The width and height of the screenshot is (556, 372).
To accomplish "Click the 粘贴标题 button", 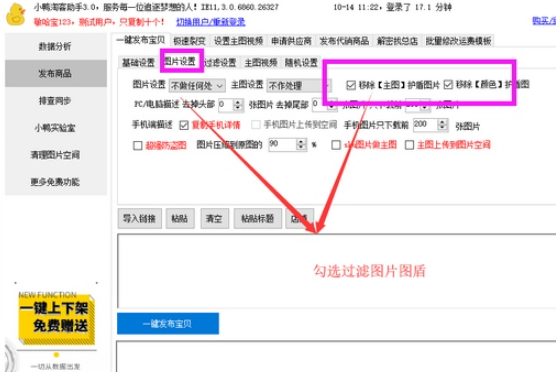I will coord(258,218).
